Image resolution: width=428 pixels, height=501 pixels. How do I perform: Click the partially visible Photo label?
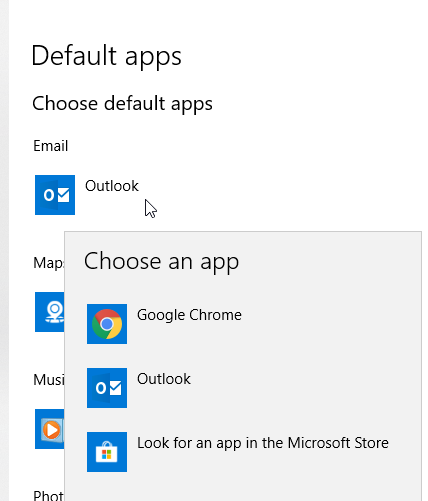pyautogui.click(x=49, y=495)
